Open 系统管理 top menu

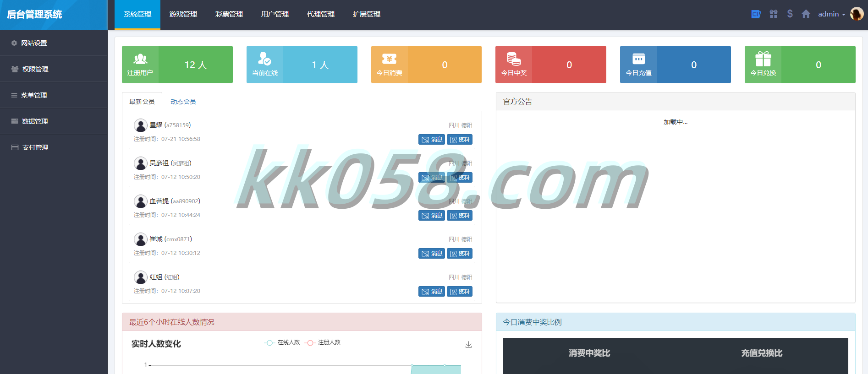pos(137,14)
